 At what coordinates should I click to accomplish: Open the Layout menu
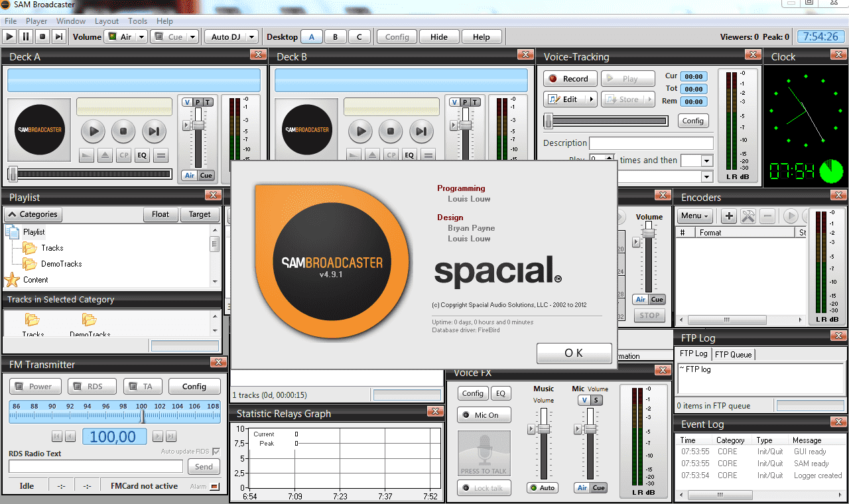tap(107, 21)
